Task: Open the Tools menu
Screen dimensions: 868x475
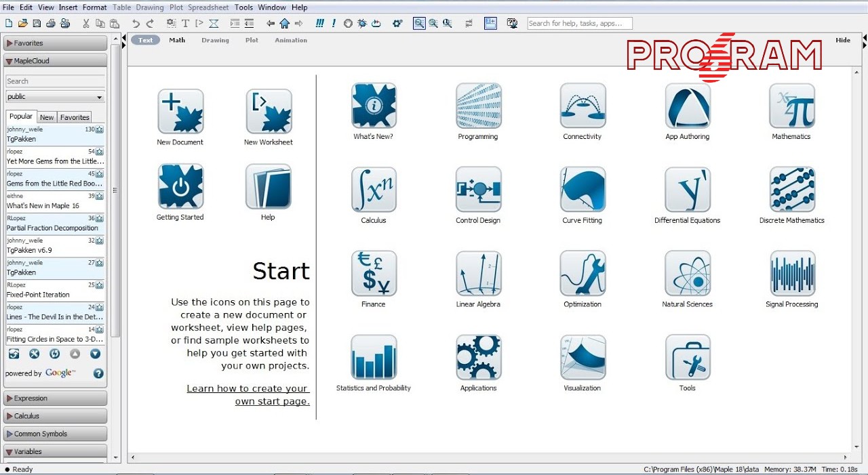Action: pyautogui.click(x=243, y=7)
